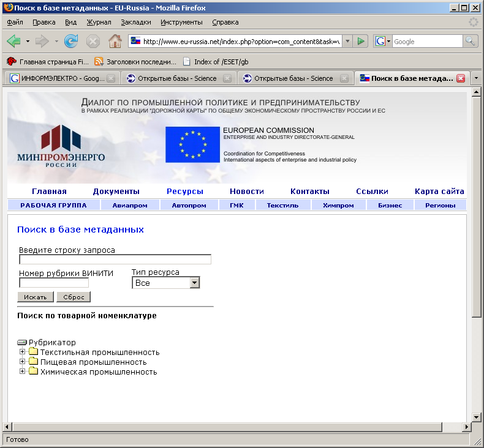Click the Google search engine icon
Viewport: 484px width, 448px height.
[x=380, y=41]
